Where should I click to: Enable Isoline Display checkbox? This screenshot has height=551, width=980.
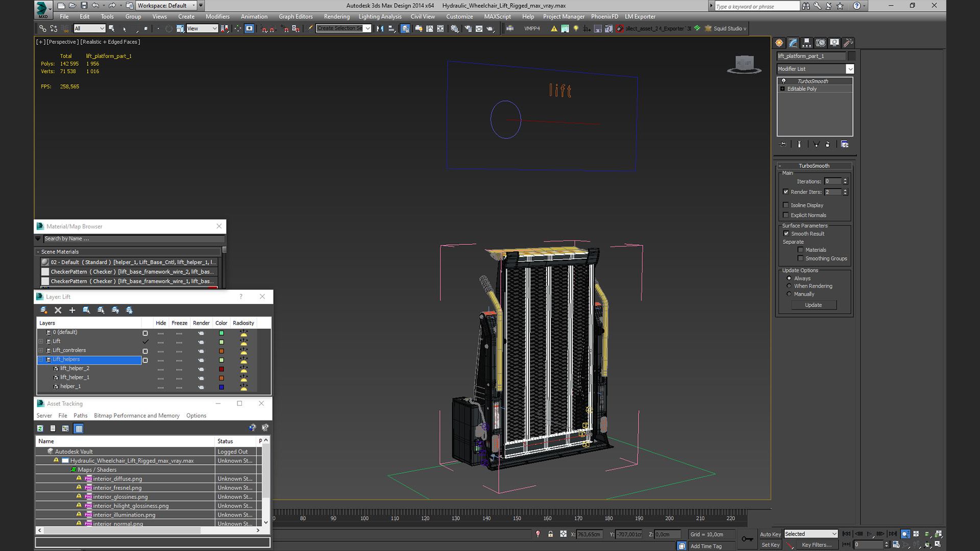[786, 205]
